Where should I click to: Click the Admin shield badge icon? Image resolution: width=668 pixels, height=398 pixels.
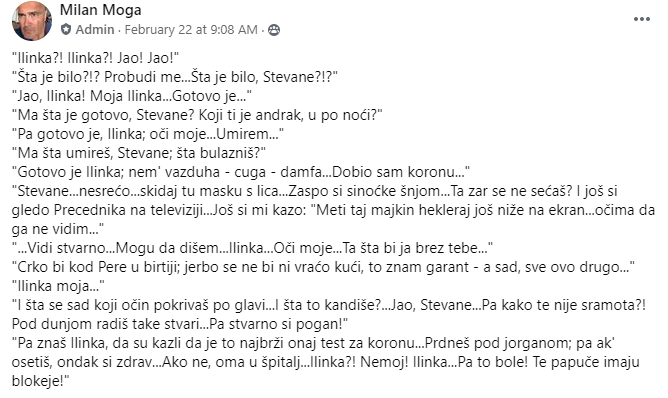pyautogui.click(x=66, y=29)
